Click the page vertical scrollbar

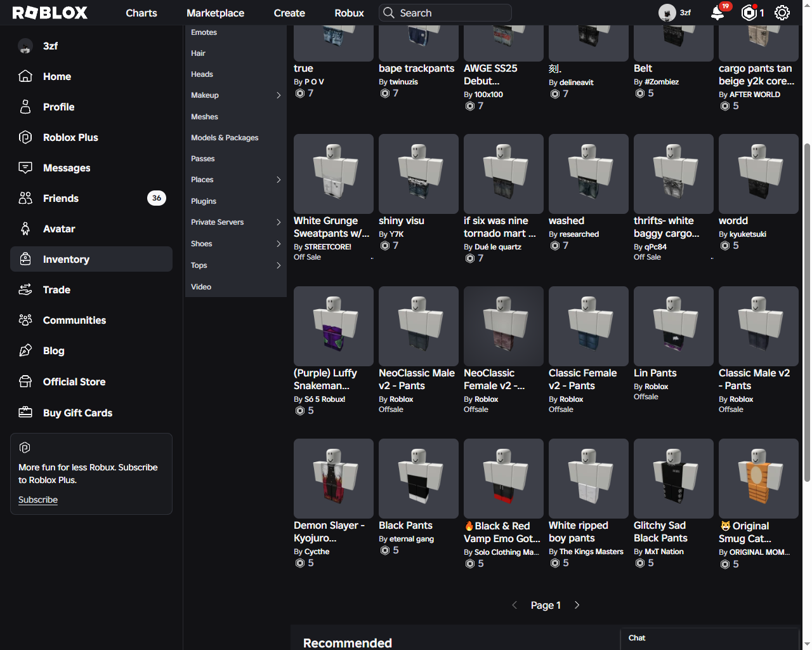[807, 311]
